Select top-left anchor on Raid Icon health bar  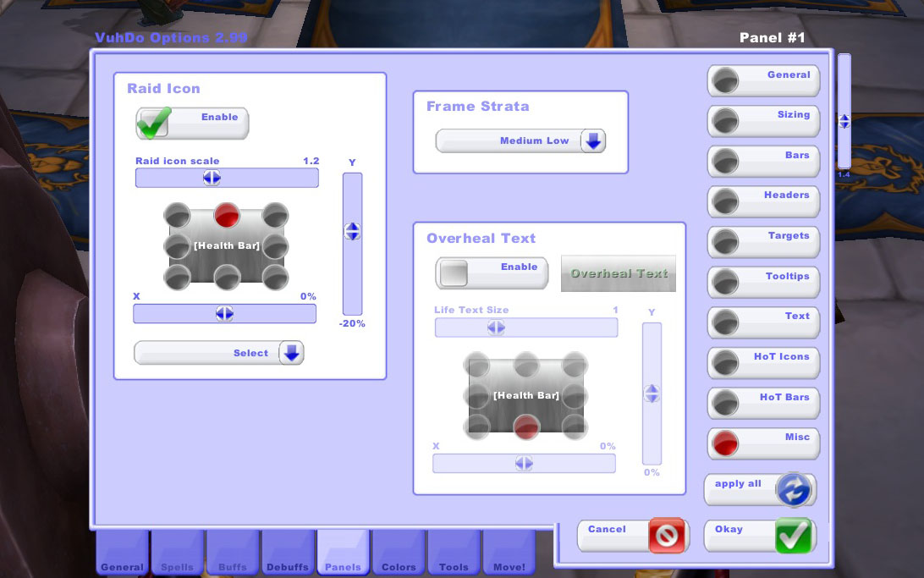pyautogui.click(x=176, y=214)
